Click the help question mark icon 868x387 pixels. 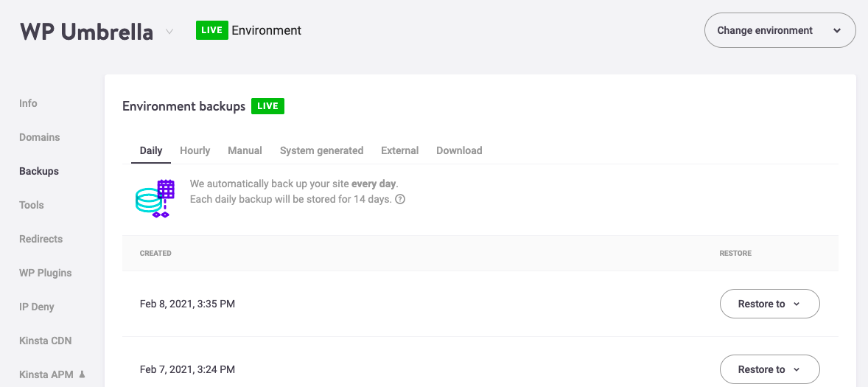point(400,199)
